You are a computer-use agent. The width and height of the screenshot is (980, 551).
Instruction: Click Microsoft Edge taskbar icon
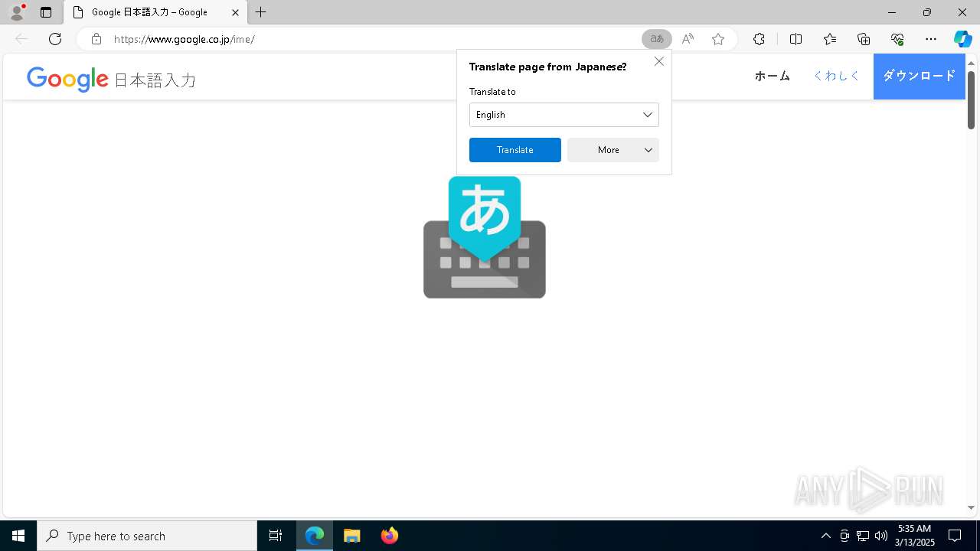[315, 536]
